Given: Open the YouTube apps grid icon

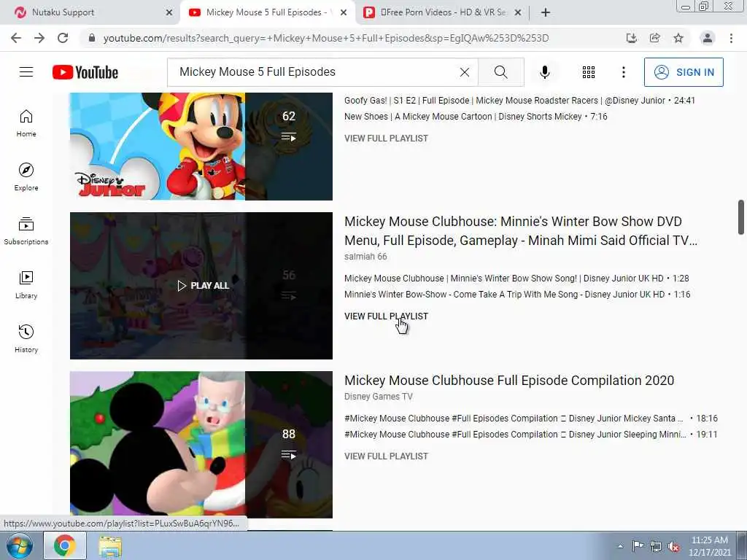Looking at the screenshot, I should point(589,72).
